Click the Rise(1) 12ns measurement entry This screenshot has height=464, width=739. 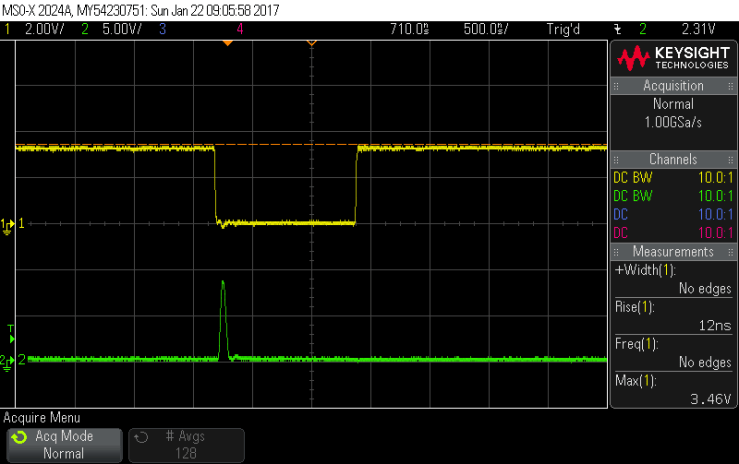pos(673,316)
